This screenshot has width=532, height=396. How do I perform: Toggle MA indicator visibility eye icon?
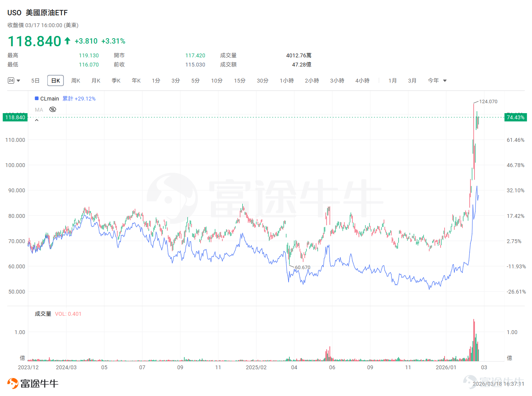[53, 109]
